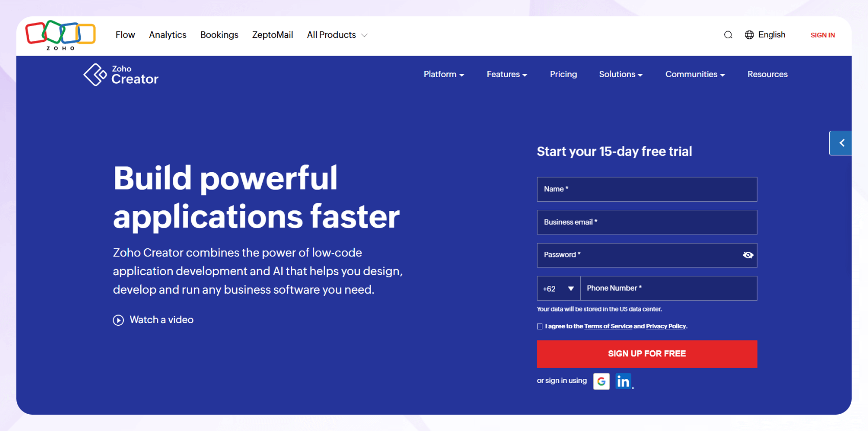
Task: Sign in using LinkedIn icon
Action: [x=623, y=381]
